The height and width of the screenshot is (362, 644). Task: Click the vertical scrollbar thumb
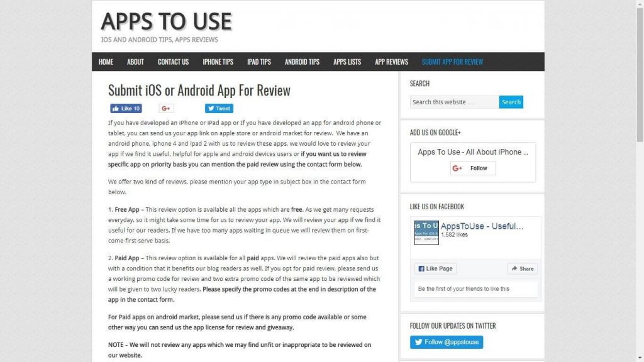click(640, 74)
